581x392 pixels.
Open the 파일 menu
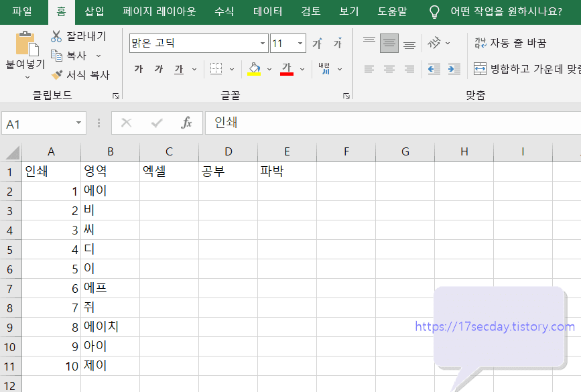pyautogui.click(x=22, y=11)
